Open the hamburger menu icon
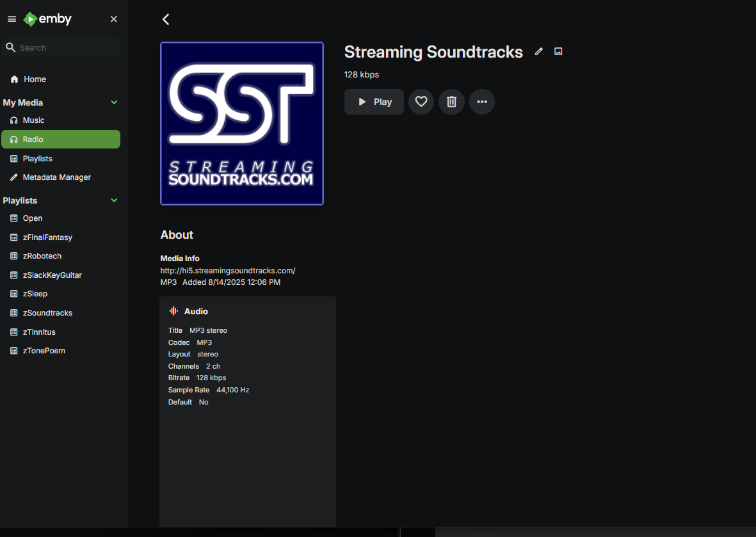The width and height of the screenshot is (756, 537). 12,19
